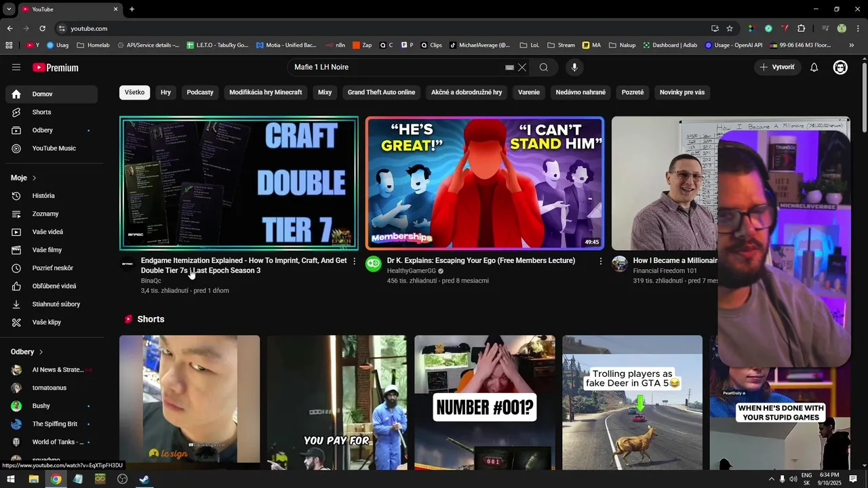
Task: Open YouTube Music in the sidebar
Action: point(52,148)
